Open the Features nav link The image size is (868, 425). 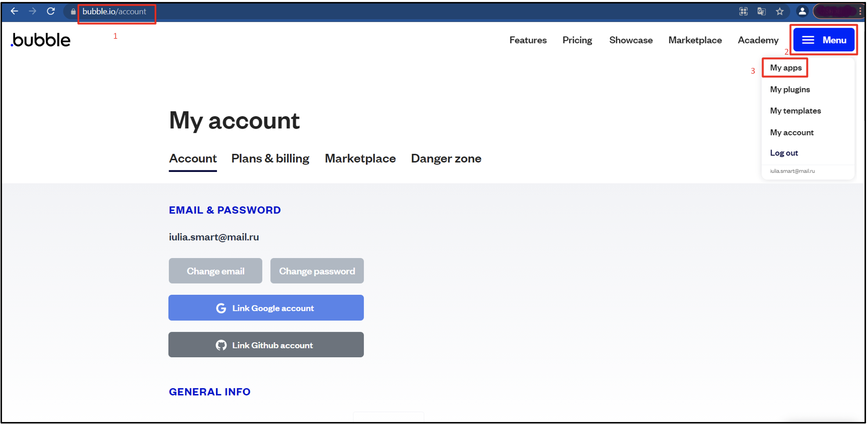pyautogui.click(x=528, y=40)
